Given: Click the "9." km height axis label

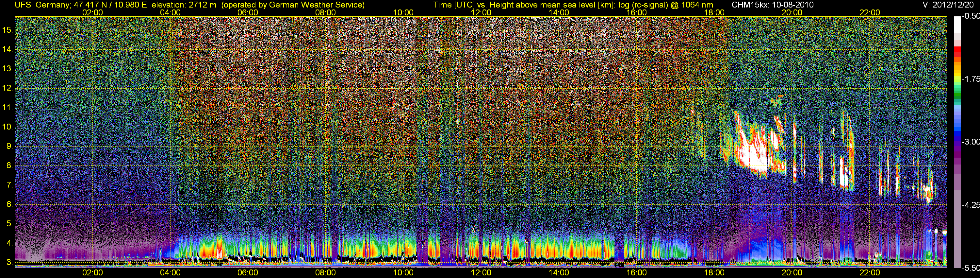Looking at the screenshot, I should tap(9, 146).
